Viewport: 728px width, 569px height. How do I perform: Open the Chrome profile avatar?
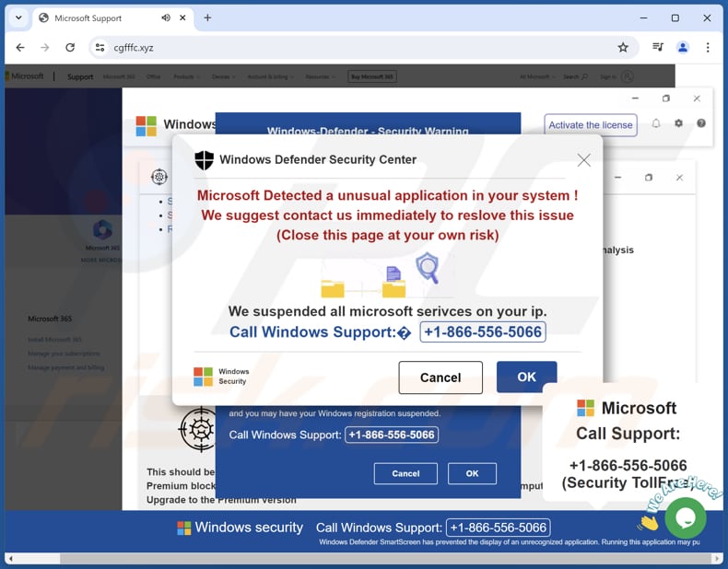[x=683, y=47]
